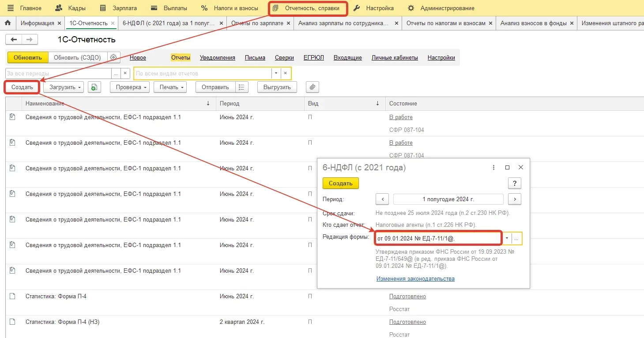Open the Сверки section
This screenshot has width=644, height=338.
[284, 58]
